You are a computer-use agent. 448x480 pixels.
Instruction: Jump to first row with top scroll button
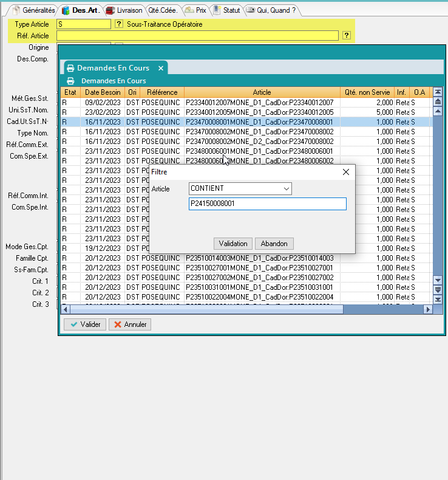438,92
